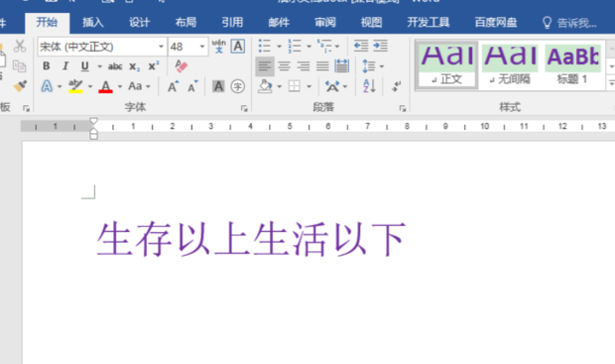Switch to 布局 tab
The width and height of the screenshot is (615, 364).
click(x=185, y=23)
